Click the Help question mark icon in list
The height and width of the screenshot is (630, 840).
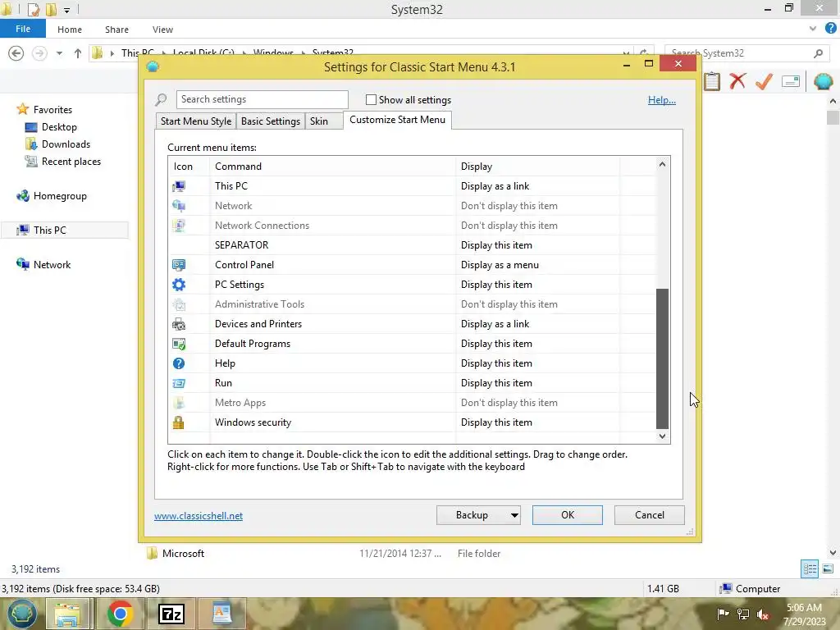pyautogui.click(x=178, y=363)
